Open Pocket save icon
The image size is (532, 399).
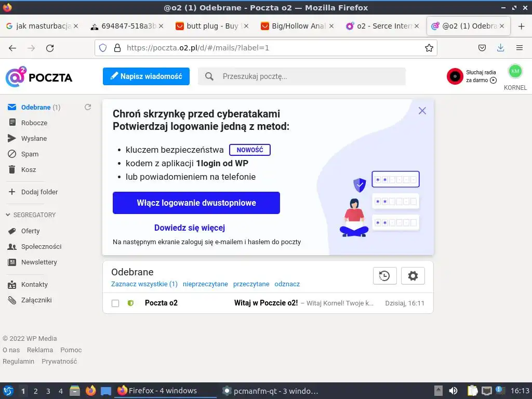coord(482,48)
